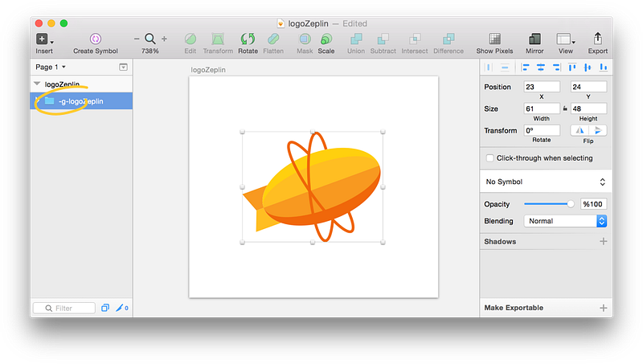Click the Opacity slider
The width and height of the screenshot is (643, 364).
pos(549,204)
